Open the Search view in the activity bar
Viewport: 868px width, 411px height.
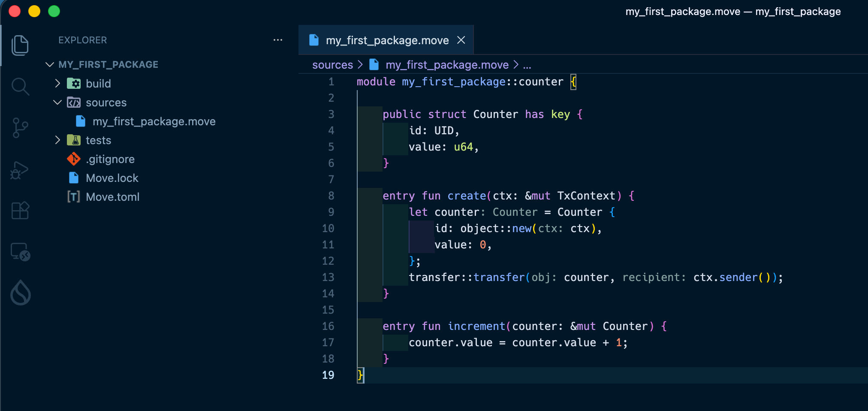[20, 86]
